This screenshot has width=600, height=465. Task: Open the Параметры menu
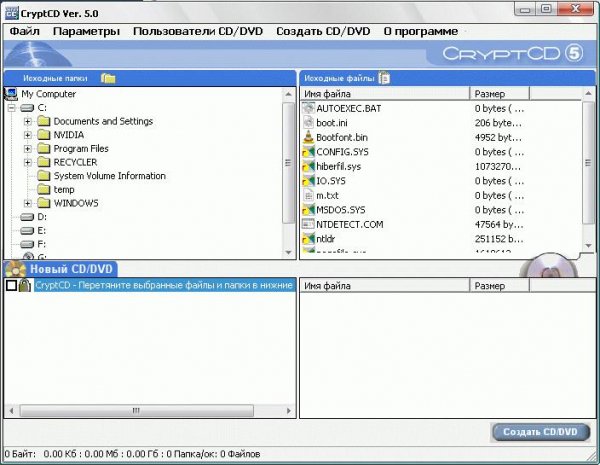(x=86, y=31)
